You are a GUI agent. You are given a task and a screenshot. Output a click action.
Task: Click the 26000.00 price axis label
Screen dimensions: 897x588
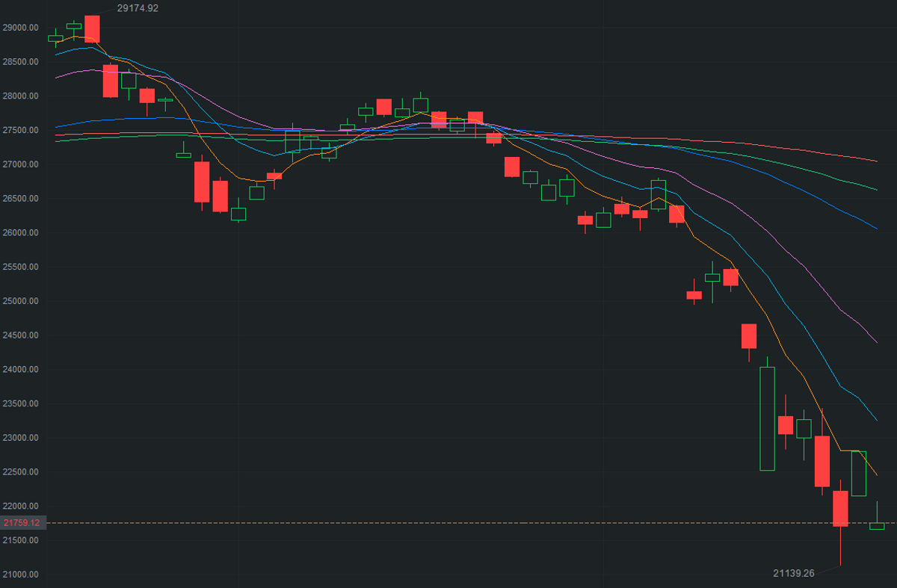(x=21, y=233)
